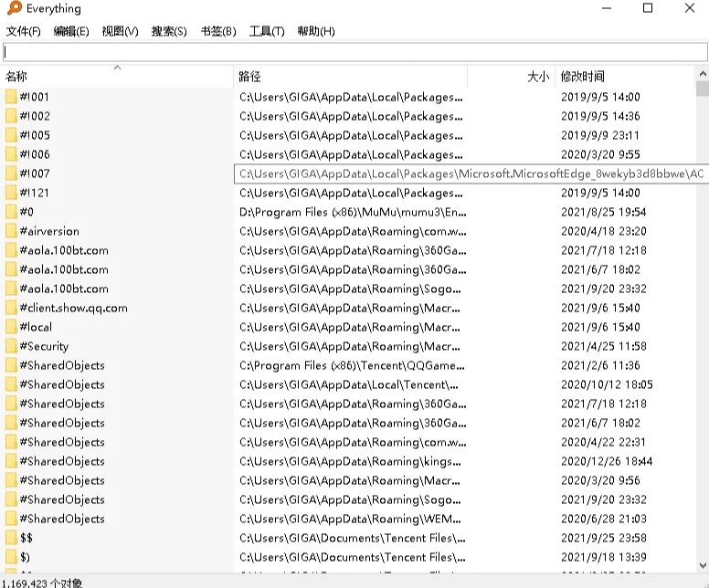Select the #local folder icon
Image resolution: width=709 pixels, height=588 pixels.
tap(11, 327)
